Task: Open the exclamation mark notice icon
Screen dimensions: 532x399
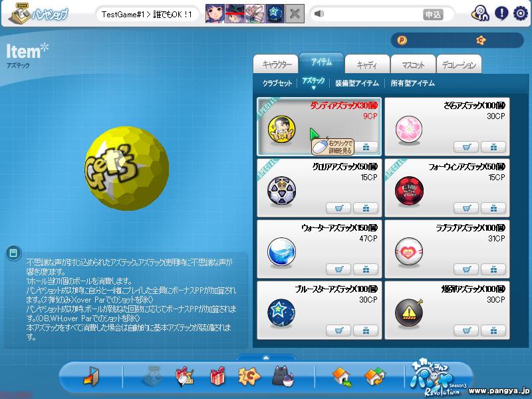Action: point(501,13)
